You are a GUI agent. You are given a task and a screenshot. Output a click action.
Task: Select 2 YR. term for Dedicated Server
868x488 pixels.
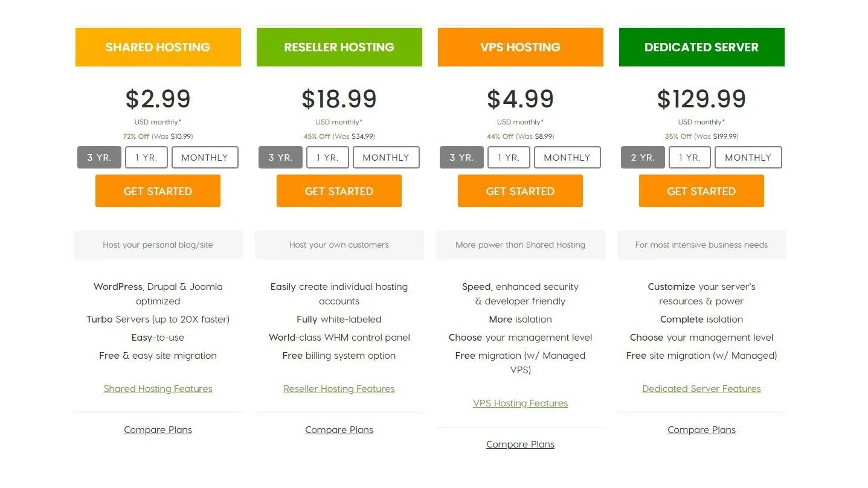[x=643, y=158]
